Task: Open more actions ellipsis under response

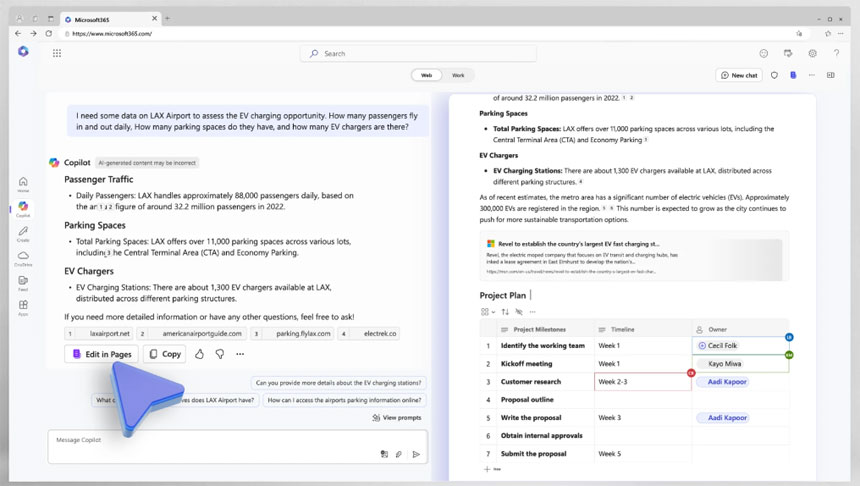Action: [x=240, y=354]
